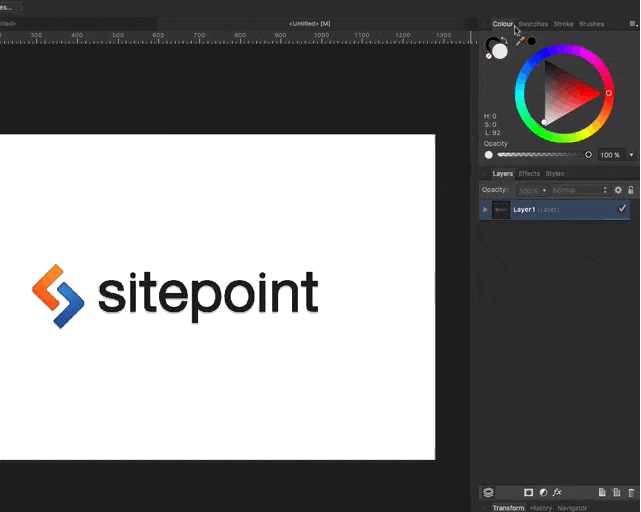Switch to the Swatches tab
The width and height of the screenshot is (641, 512).
pyautogui.click(x=533, y=24)
